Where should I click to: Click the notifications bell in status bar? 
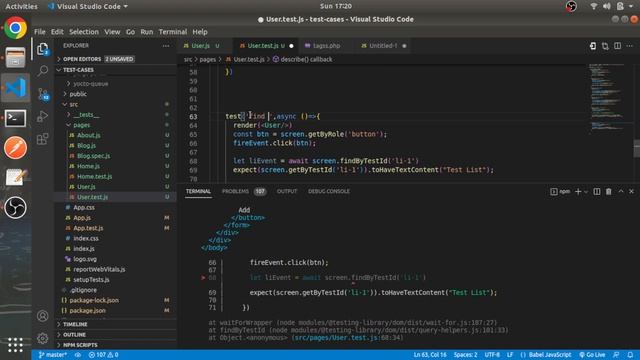[630, 355]
